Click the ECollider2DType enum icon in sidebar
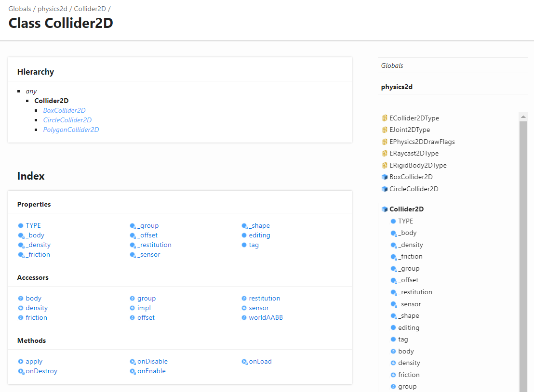The image size is (534, 392). (385, 118)
